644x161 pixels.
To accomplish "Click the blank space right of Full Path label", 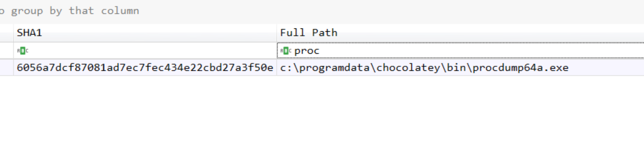I will pyautogui.click(x=491, y=33).
